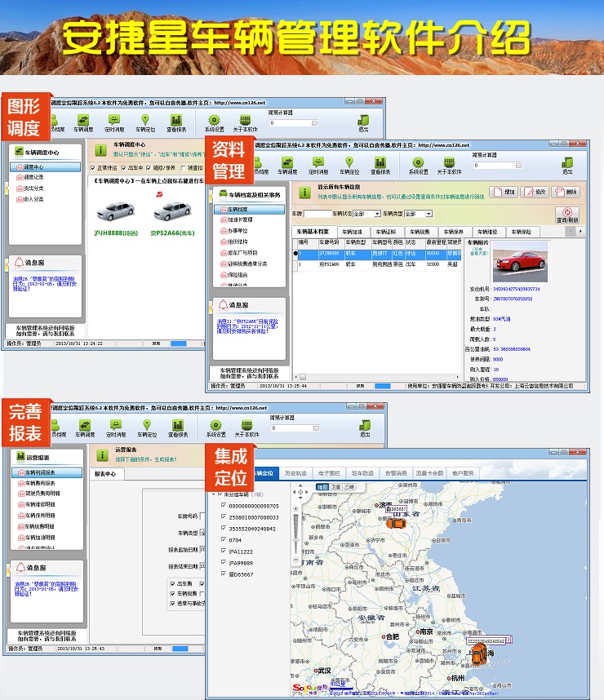
Task: Uncheck vehicle 0704 in locate list
Action: pos(224,540)
